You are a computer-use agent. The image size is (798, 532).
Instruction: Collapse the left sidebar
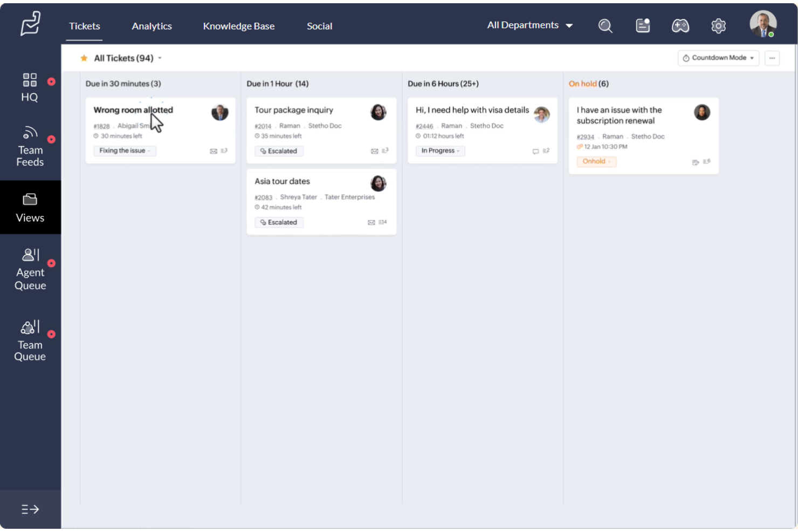tap(30, 509)
